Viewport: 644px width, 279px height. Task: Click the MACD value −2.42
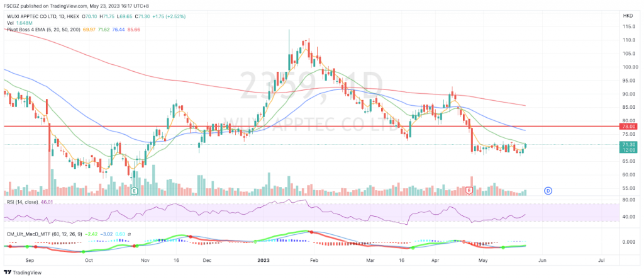(91, 234)
